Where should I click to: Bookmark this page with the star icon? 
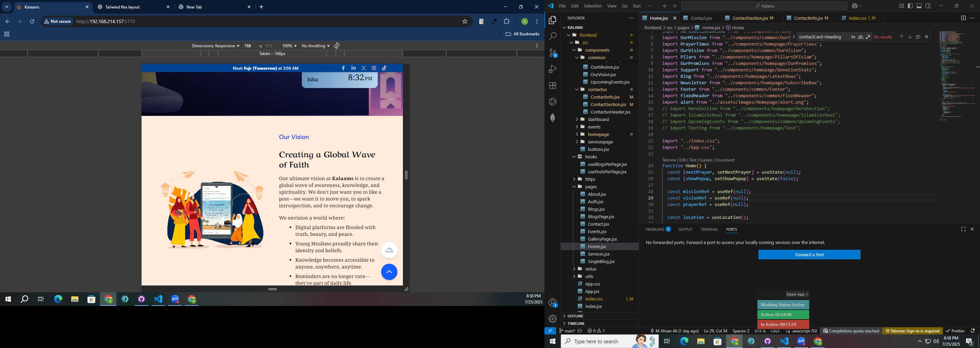464,22
